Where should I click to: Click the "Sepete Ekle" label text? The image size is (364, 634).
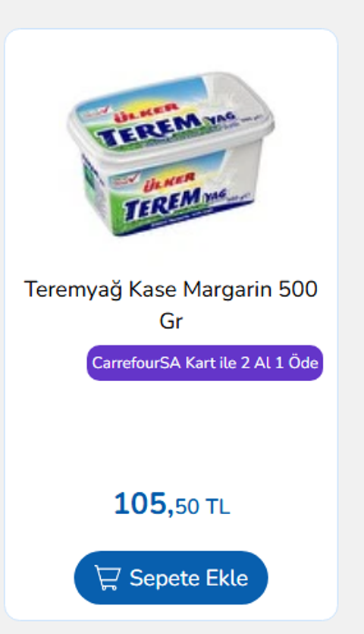tap(189, 578)
